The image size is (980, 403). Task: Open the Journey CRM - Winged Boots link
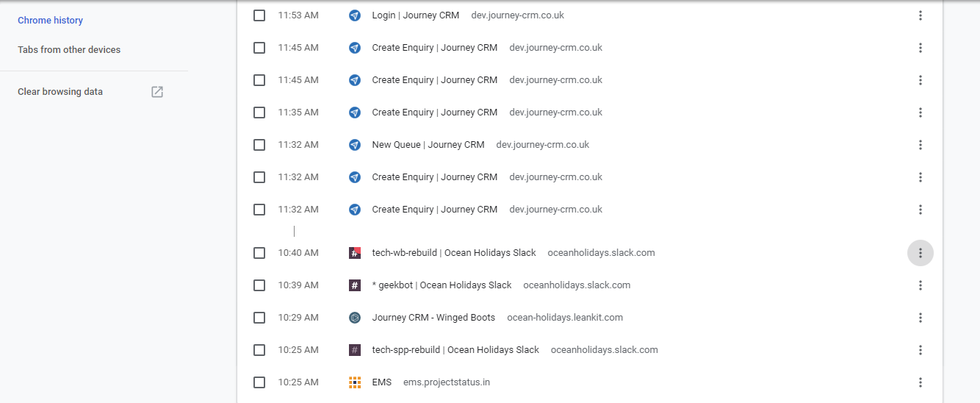tap(433, 318)
